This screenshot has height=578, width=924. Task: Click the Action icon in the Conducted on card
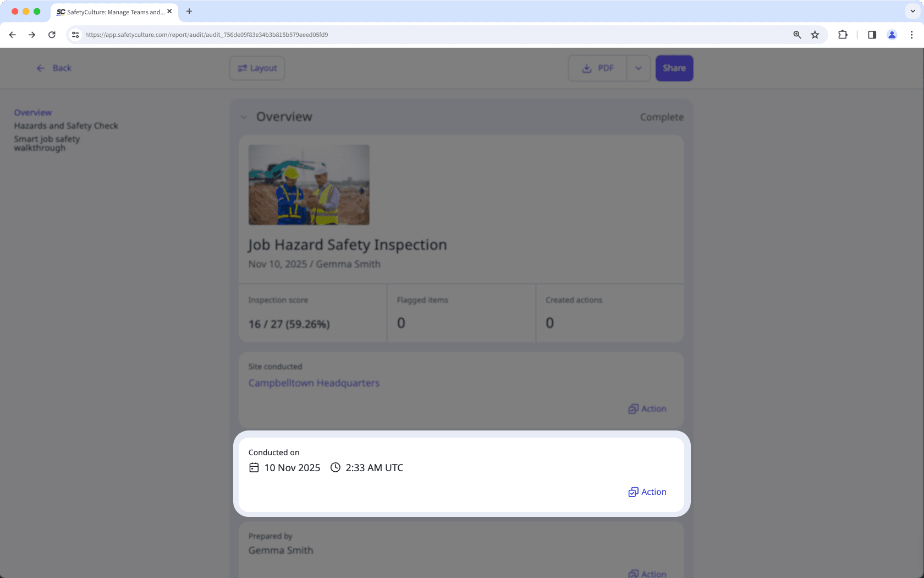(x=634, y=492)
